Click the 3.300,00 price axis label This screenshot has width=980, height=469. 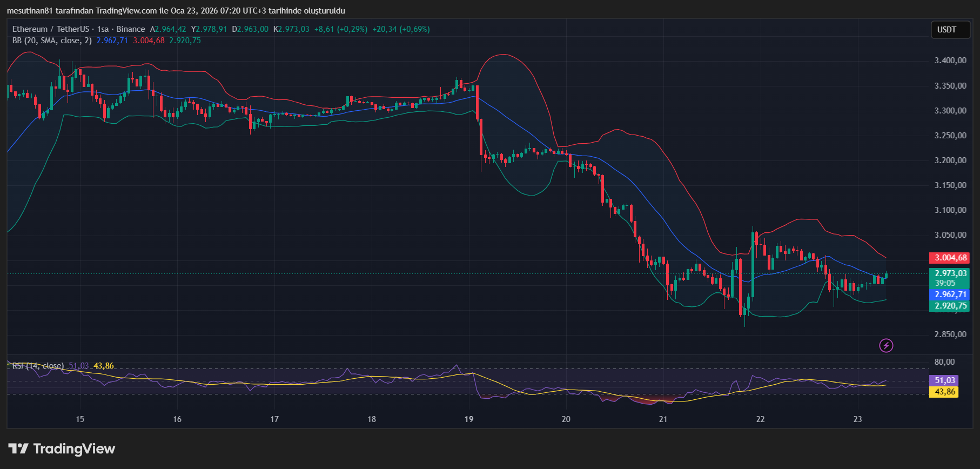[950, 111]
